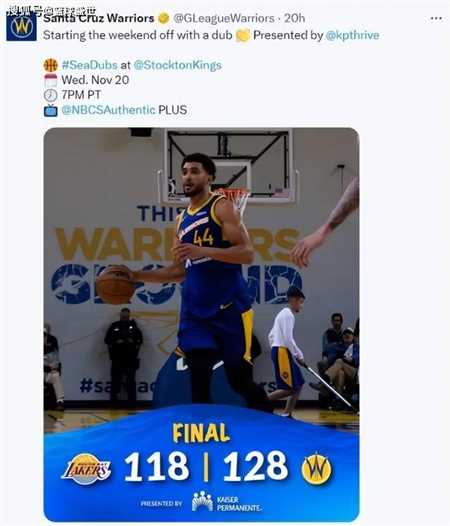The height and width of the screenshot is (526, 450).
Task: Click the basketball emoji before #SeaDubs
Action: click(51, 65)
